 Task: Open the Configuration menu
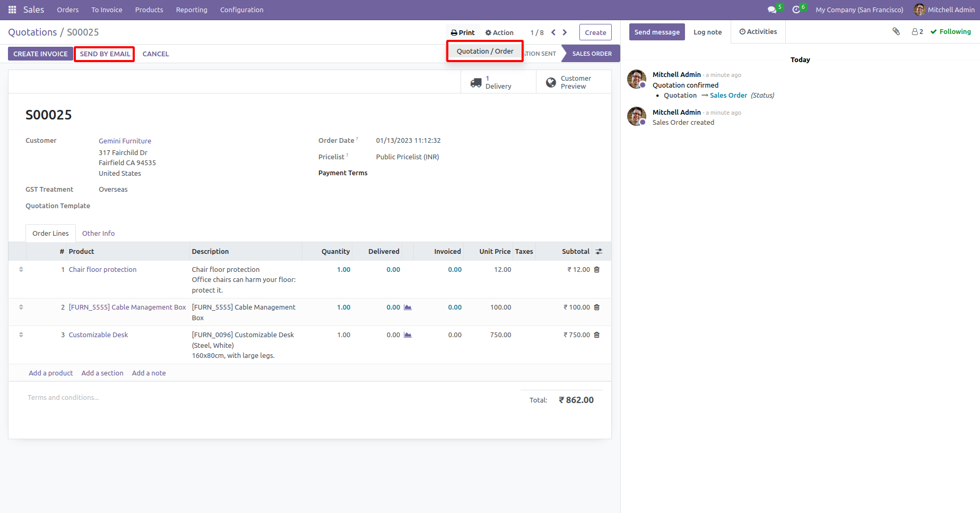[241, 10]
